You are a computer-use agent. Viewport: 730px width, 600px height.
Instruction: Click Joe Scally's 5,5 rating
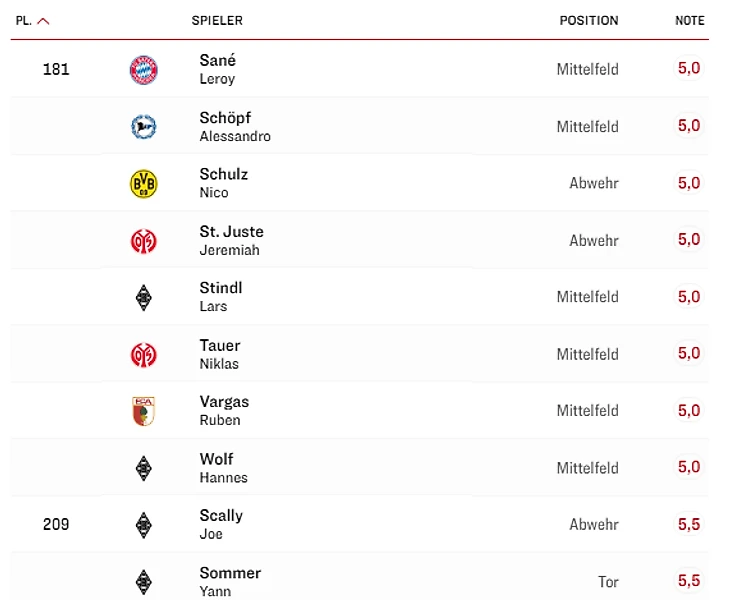tap(689, 524)
